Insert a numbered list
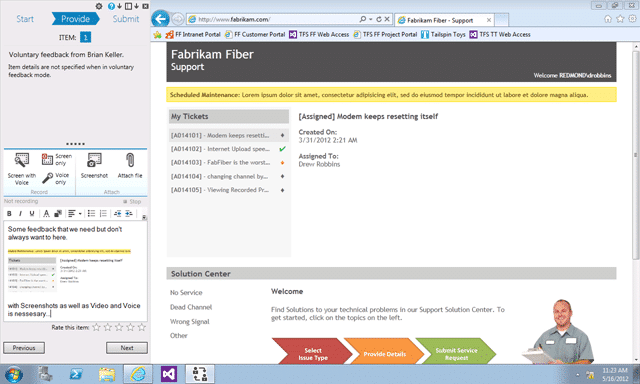Image resolution: width=640 pixels, height=384 pixels. [103, 213]
